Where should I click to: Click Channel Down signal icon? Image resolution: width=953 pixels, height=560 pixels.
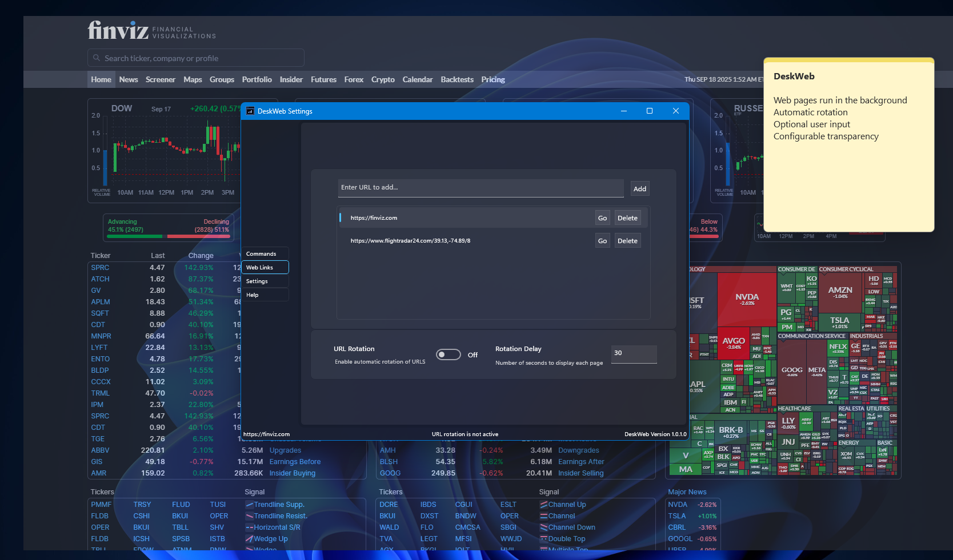(x=544, y=527)
